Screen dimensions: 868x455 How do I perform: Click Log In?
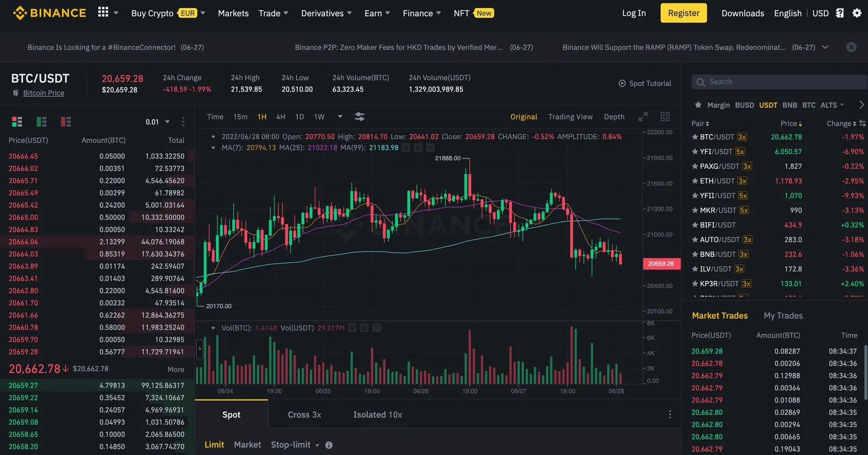click(x=634, y=13)
